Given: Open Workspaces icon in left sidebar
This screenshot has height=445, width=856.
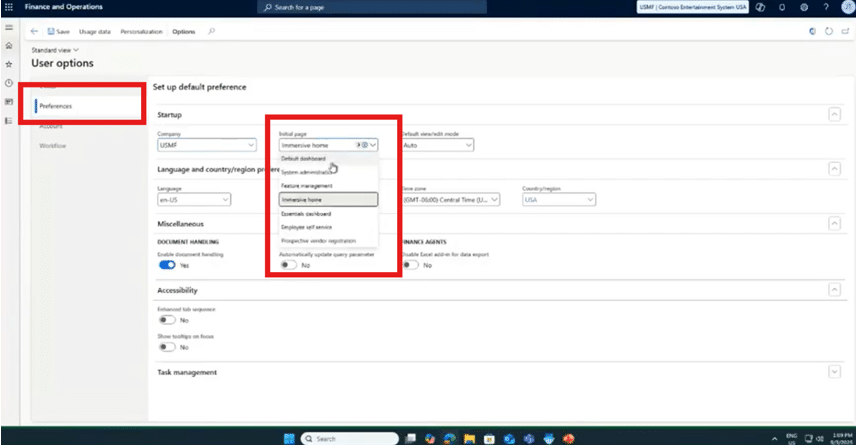Looking at the screenshot, I should click(x=9, y=101).
